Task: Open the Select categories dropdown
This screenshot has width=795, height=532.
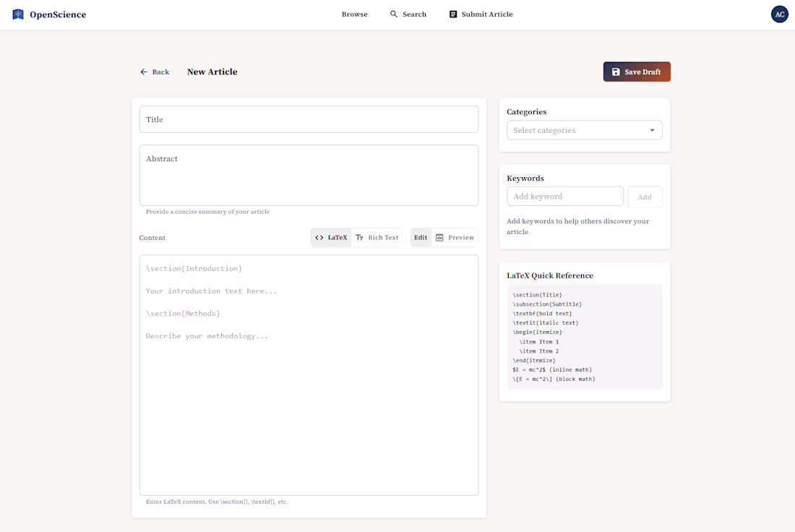Action: [x=584, y=130]
